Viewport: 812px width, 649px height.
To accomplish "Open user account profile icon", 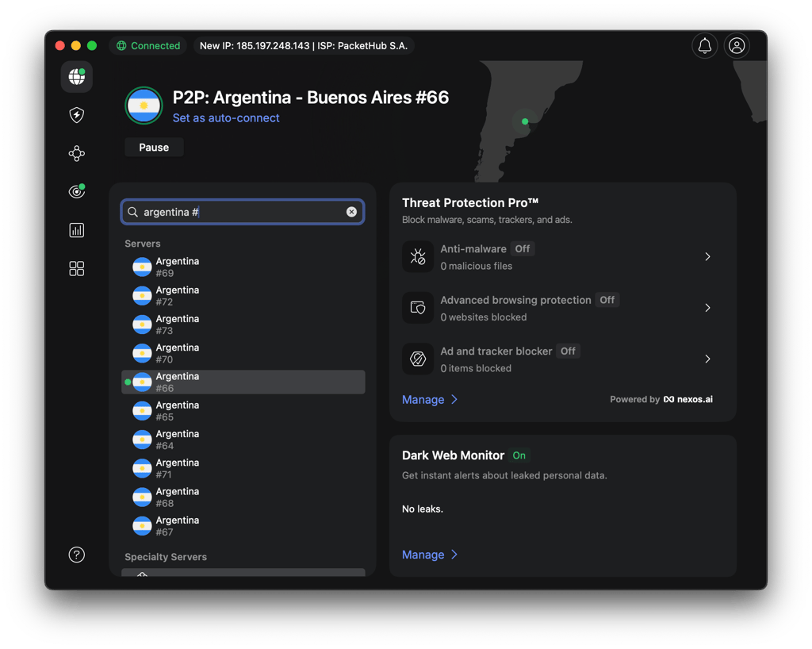I will click(x=737, y=45).
